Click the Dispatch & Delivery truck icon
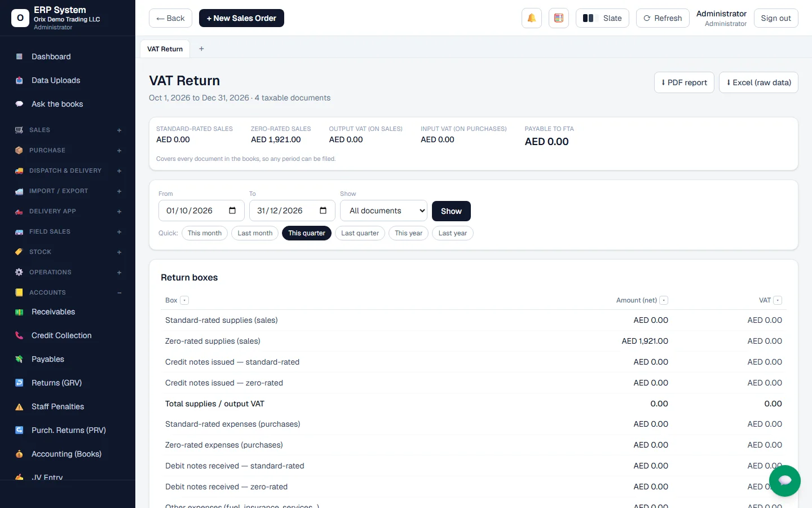Screen dimensions: 812x508 click(19, 170)
